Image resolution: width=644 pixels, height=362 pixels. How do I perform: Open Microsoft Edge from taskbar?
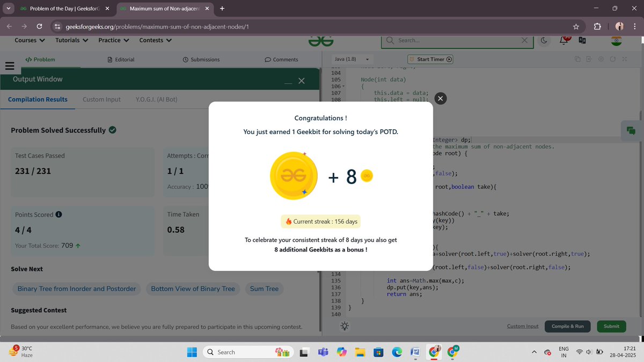tap(397, 352)
